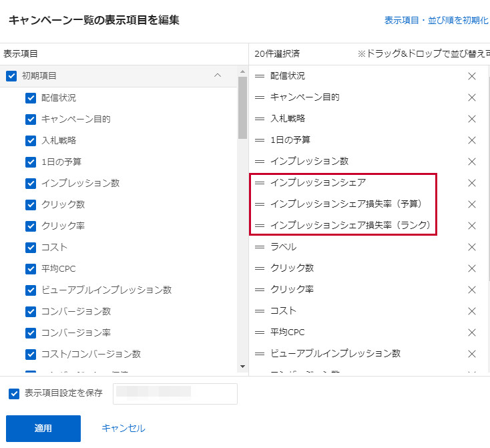Uncheck 表示項目設定を保存 checkbox

click(x=14, y=393)
